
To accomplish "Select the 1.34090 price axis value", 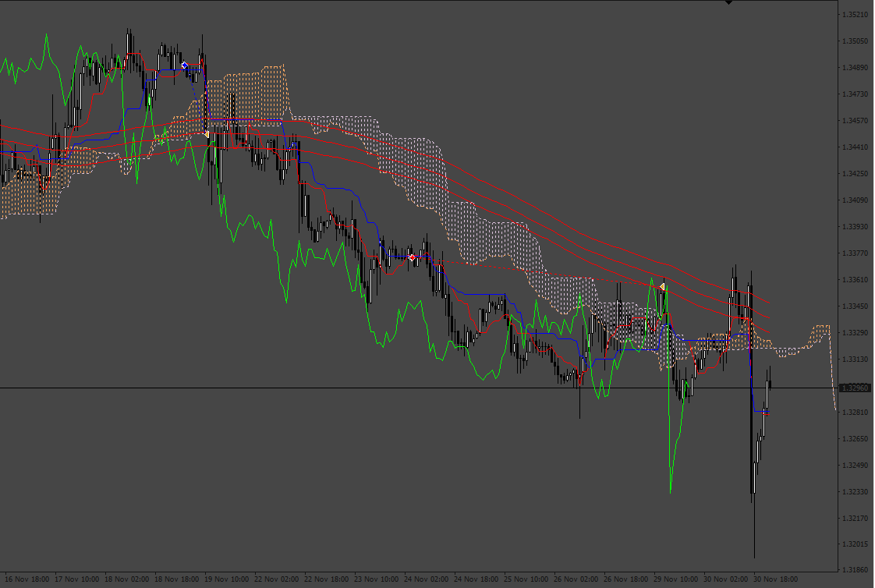I will pyautogui.click(x=855, y=200).
